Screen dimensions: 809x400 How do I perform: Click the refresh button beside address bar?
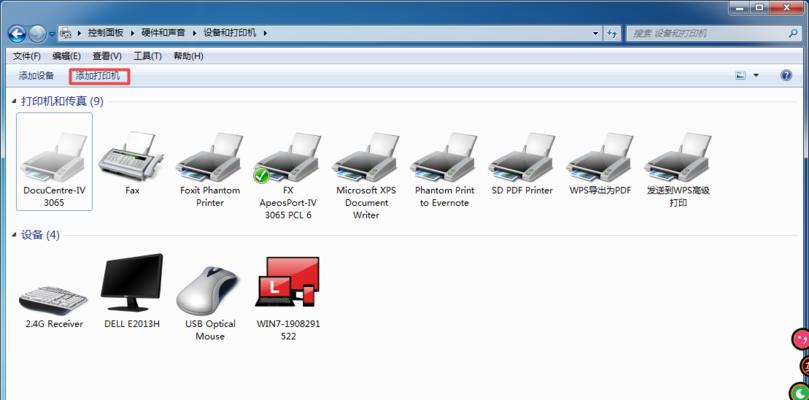coord(612,34)
